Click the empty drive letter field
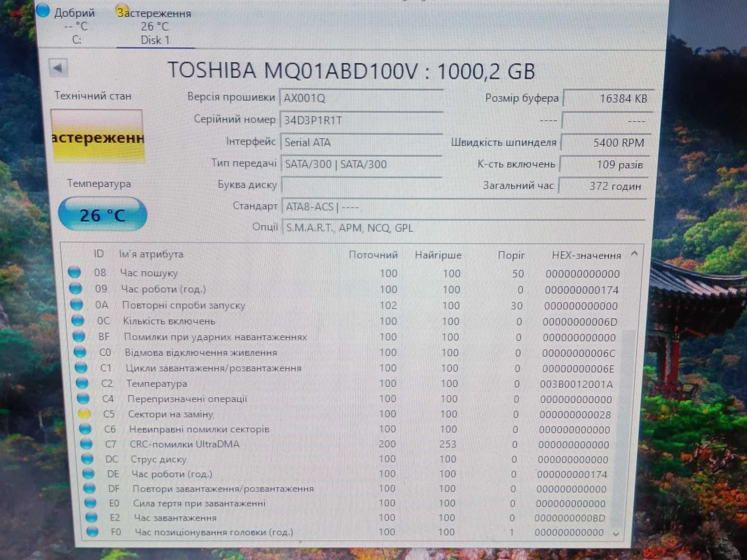 click(x=361, y=185)
